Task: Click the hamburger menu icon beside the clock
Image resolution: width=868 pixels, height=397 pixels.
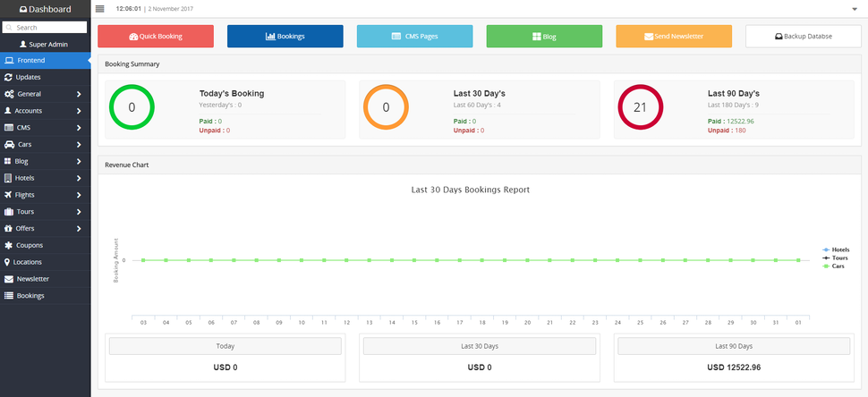Action: pyautogui.click(x=99, y=8)
